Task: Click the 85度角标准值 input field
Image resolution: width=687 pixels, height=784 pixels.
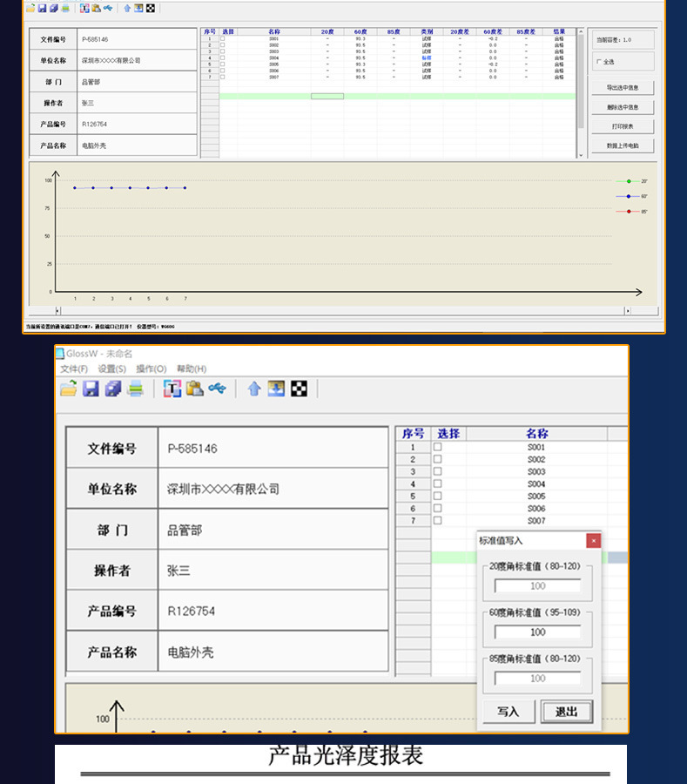Action: [x=537, y=679]
